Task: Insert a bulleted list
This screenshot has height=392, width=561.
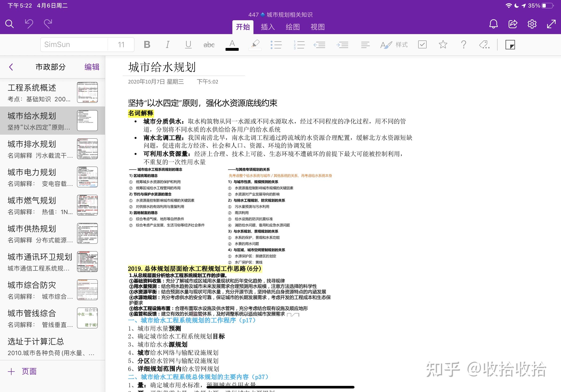Action: coord(276,45)
